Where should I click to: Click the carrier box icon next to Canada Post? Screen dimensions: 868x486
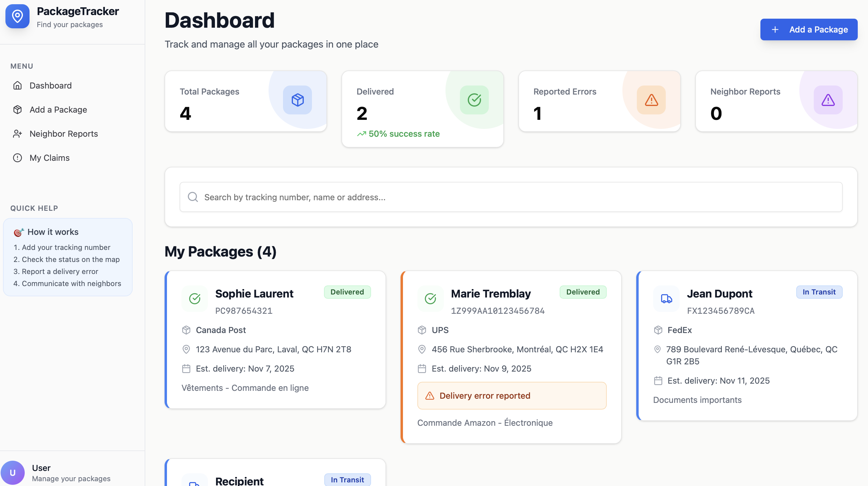pyautogui.click(x=186, y=330)
